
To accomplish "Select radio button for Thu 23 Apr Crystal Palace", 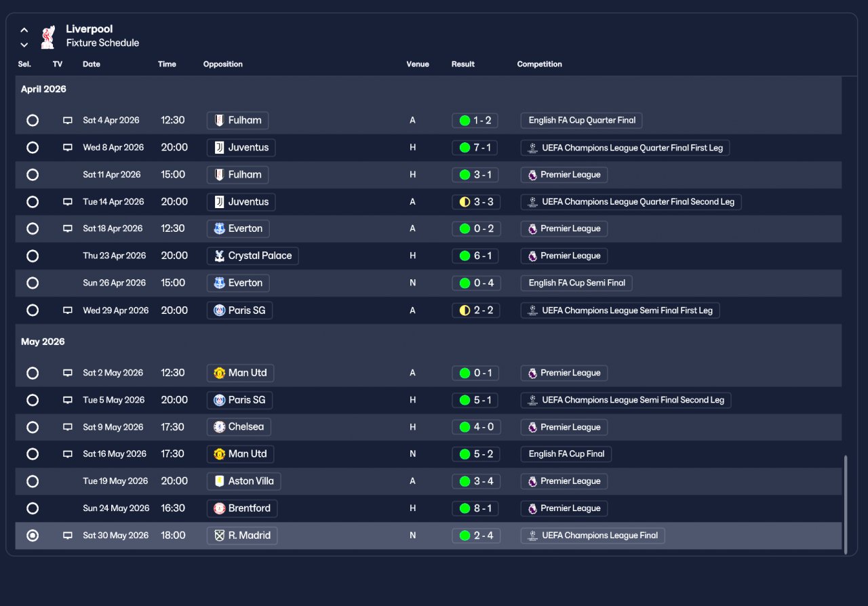I will (33, 256).
